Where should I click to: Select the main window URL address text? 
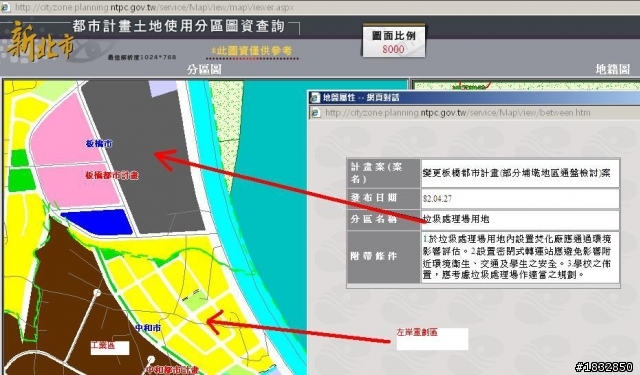tap(154, 7)
